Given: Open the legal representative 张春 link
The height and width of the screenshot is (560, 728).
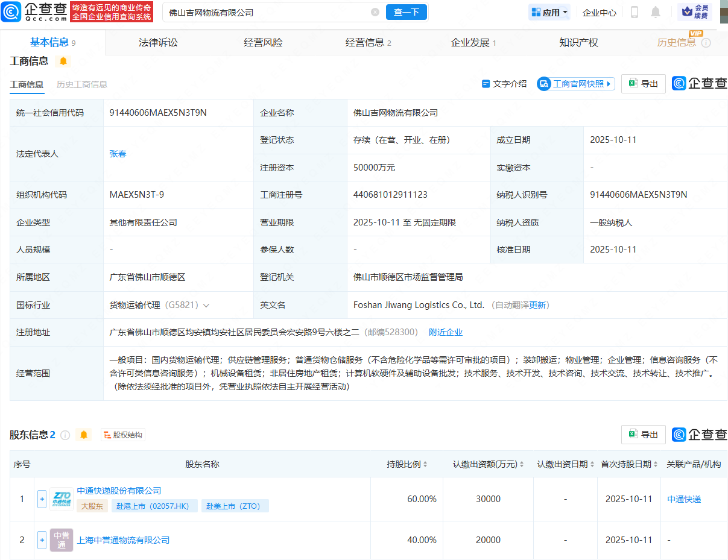Looking at the screenshot, I should [x=118, y=154].
